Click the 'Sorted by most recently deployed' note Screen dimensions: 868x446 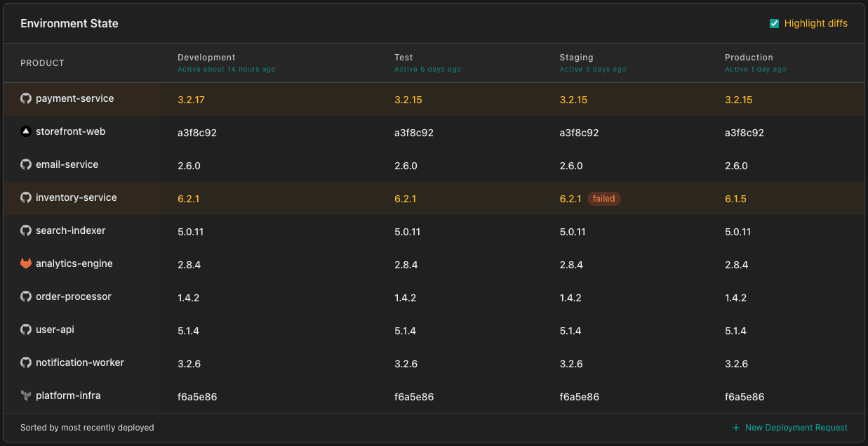[x=87, y=428]
